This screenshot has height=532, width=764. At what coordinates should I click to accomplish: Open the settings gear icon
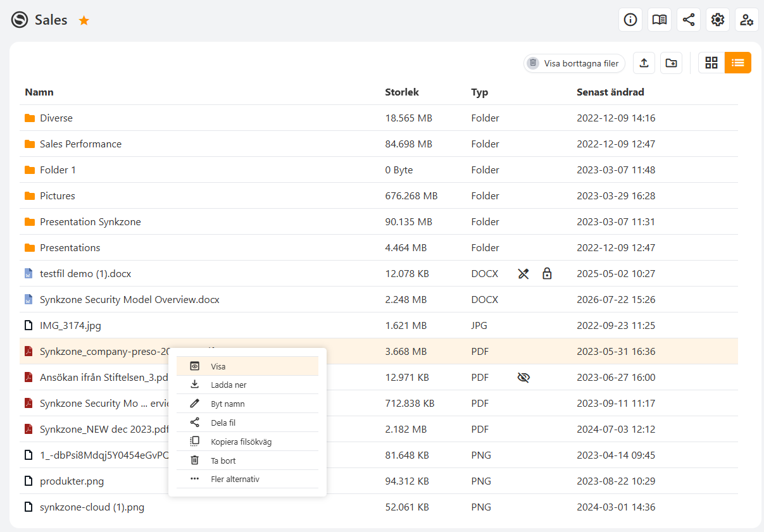point(718,20)
